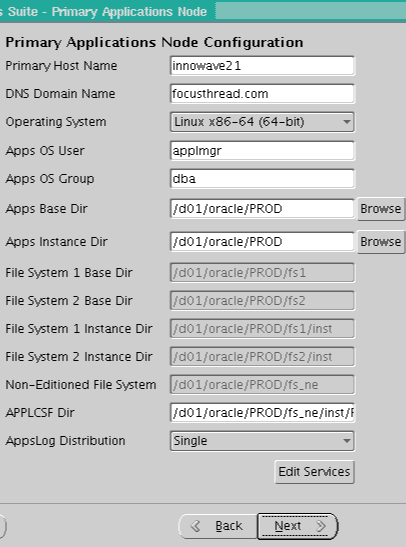406x547 pixels.
Task: Click the Apps Instance Dir text field
Action: (x=262, y=242)
